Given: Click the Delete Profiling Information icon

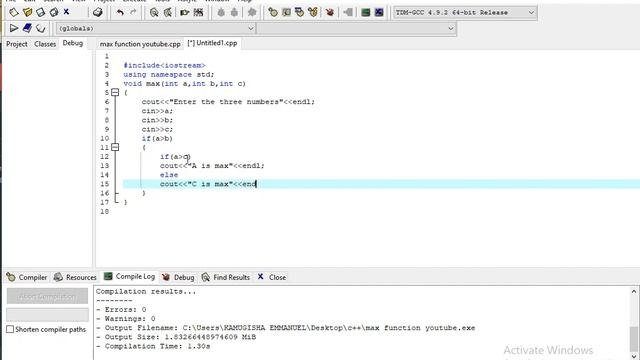Looking at the screenshot, I should (x=379, y=13).
